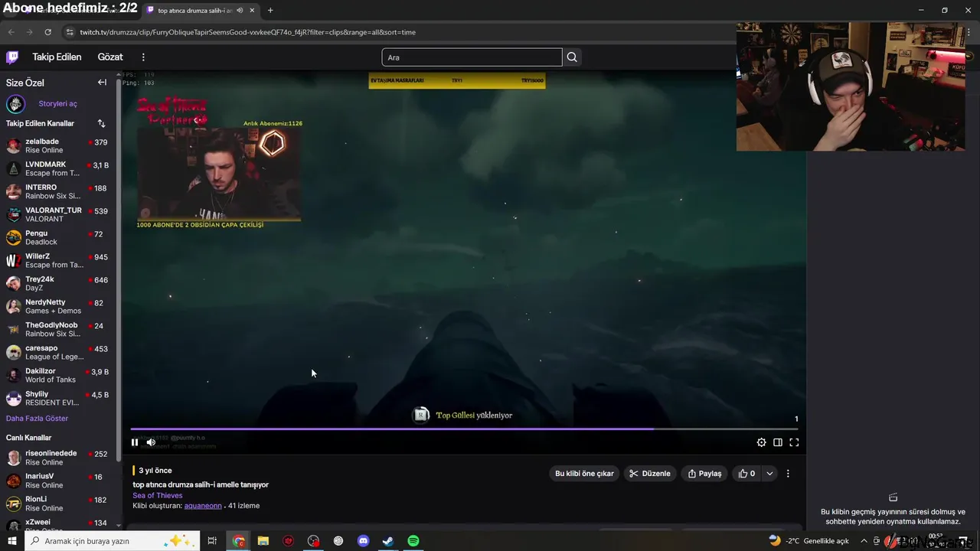Click the taskbar search box
Image resolution: width=980 pixels, height=551 pixels.
[112, 541]
